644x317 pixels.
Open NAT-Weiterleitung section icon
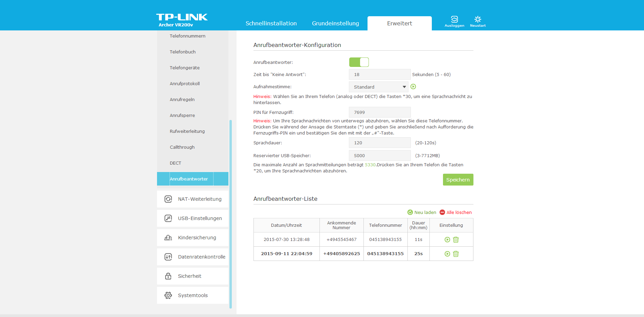click(168, 199)
